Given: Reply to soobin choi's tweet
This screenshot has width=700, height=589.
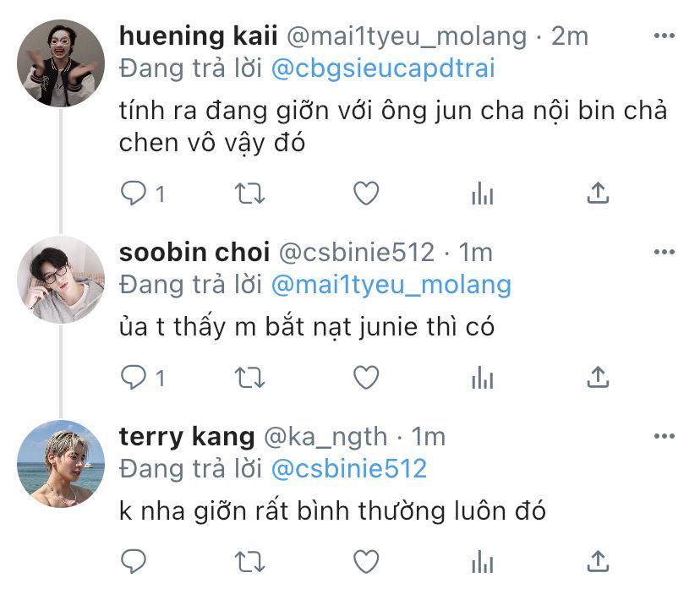Looking at the screenshot, I should coord(134,376).
